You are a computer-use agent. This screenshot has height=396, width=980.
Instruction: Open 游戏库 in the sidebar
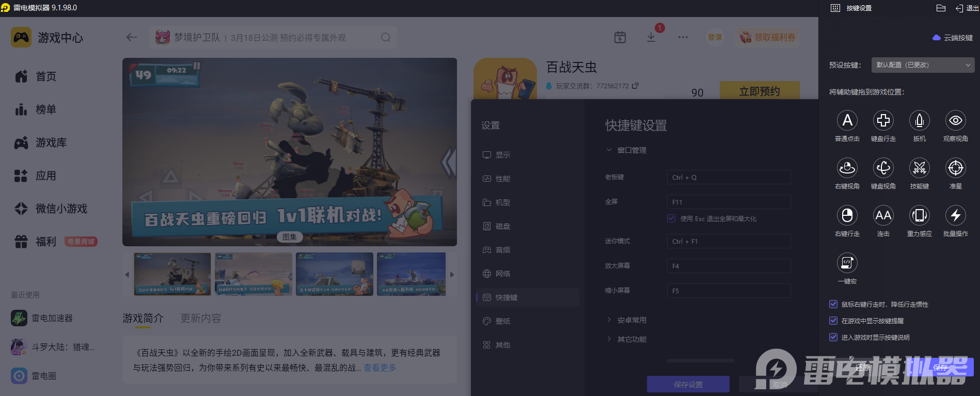(40, 142)
